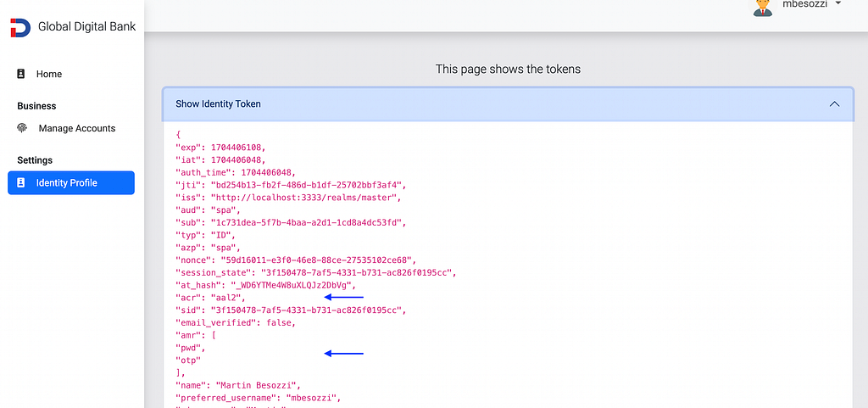Click the Business section heading
This screenshot has height=408, width=868.
click(36, 106)
